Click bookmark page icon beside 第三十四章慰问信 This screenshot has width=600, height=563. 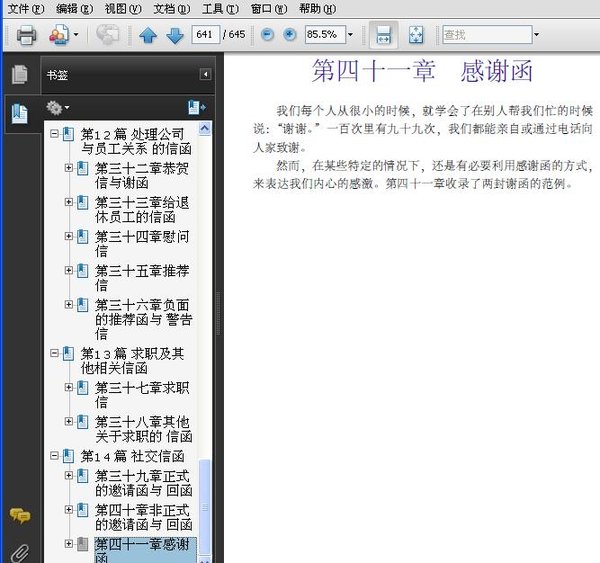[83, 237]
